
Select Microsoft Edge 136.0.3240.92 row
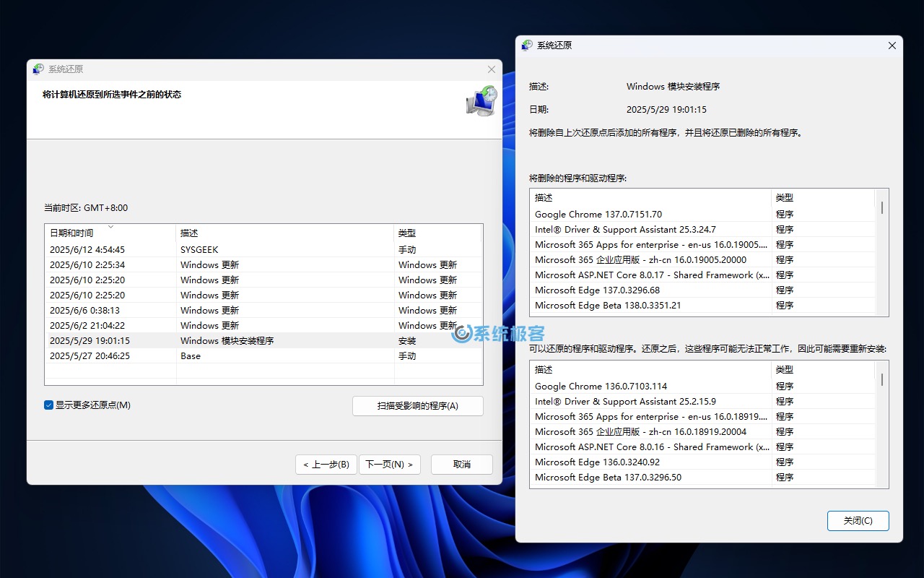click(702, 462)
